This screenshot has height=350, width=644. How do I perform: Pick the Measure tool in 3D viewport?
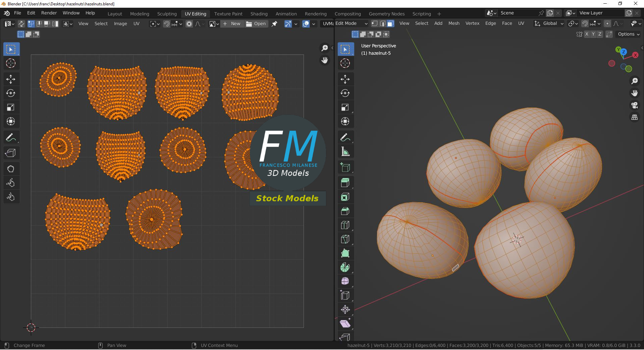(x=345, y=152)
